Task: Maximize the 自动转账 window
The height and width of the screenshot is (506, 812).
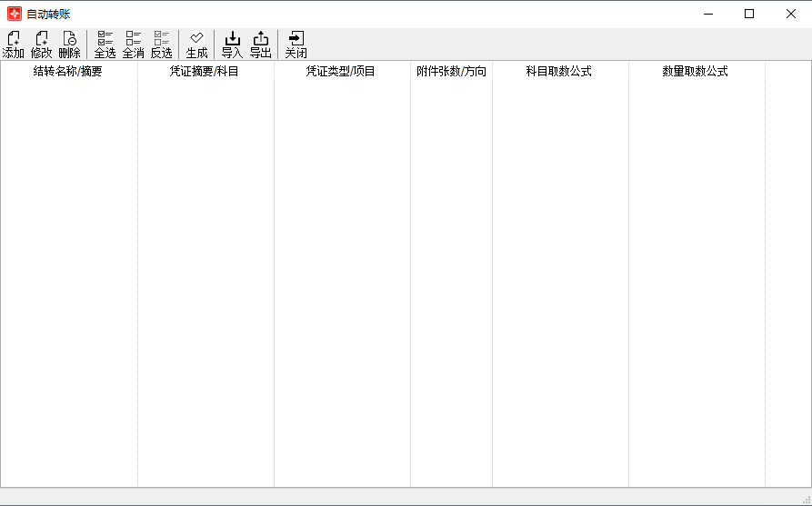Action: point(749,14)
